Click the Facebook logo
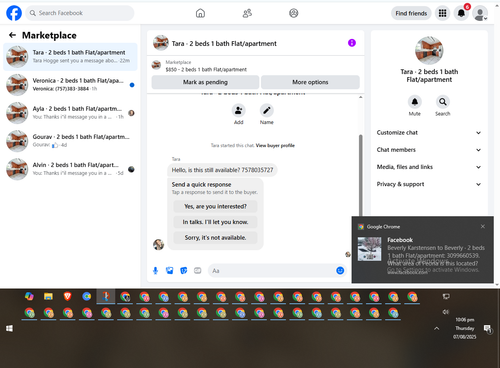Image resolution: width=500 pixels, height=368 pixels. tap(14, 13)
